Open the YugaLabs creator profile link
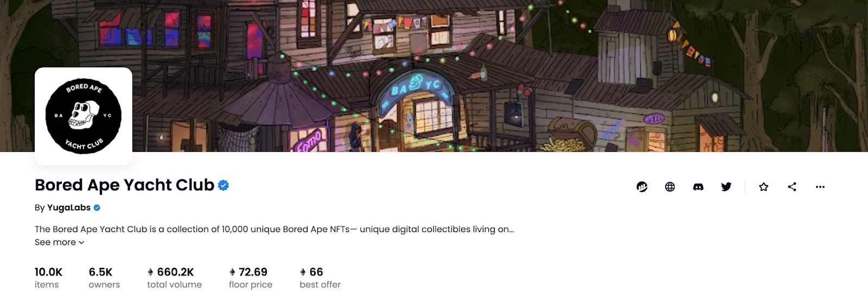 pos(69,208)
